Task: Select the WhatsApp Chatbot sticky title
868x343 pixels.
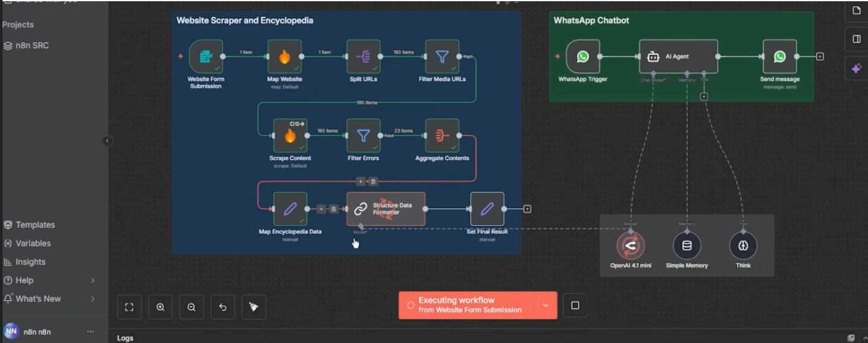Action: point(591,21)
